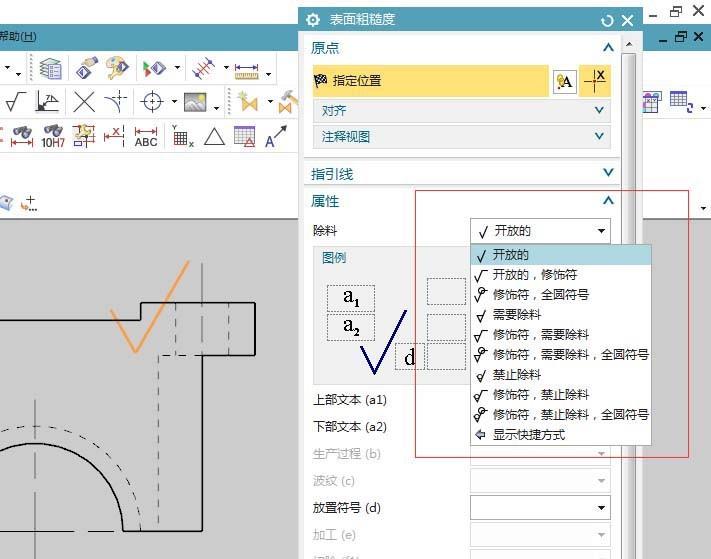Select the 10H7 tolerance binoculars icon
Viewport: 711px width, 559px height.
point(53,136)
